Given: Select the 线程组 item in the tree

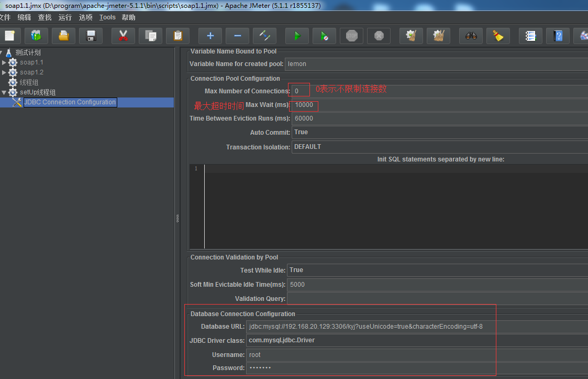Looking at the screenshot, I should click(29, 82).
